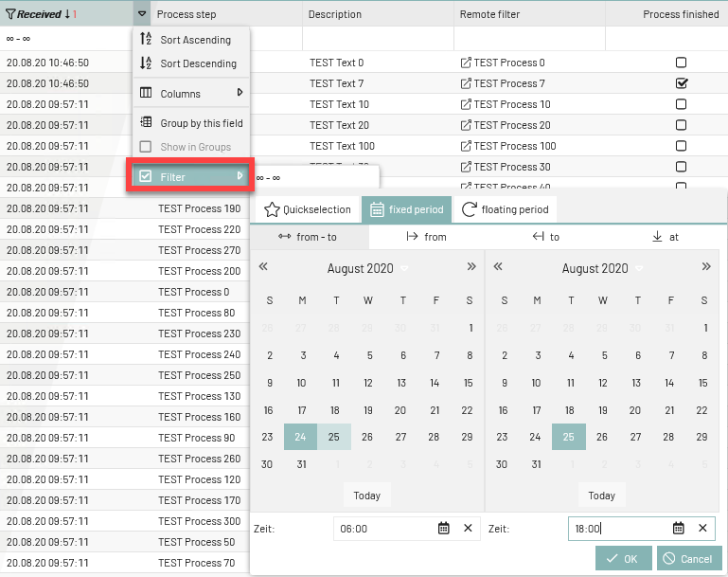Image resolution: width=728 pixels, height=577 pixels.
Task: Click Today under the right calendar
Action: (602, 496)
